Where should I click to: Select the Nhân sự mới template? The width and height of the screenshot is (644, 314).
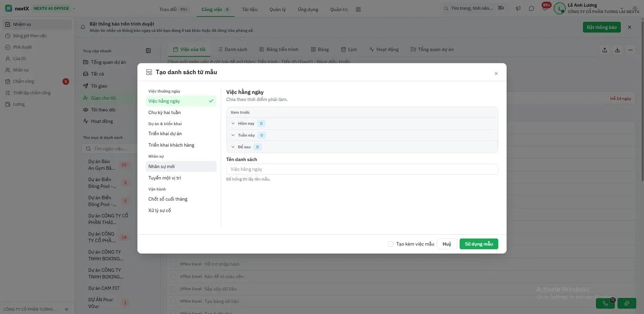click(x=181, y=166)
